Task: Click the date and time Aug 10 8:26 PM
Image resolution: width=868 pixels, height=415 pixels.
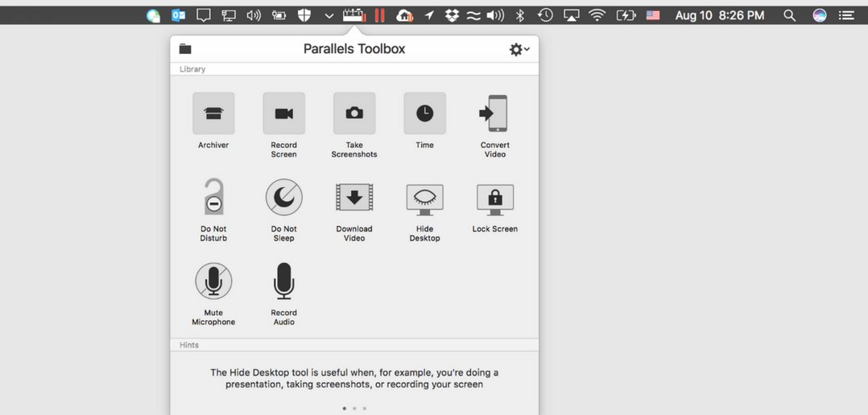Action: tap(720, 15)
